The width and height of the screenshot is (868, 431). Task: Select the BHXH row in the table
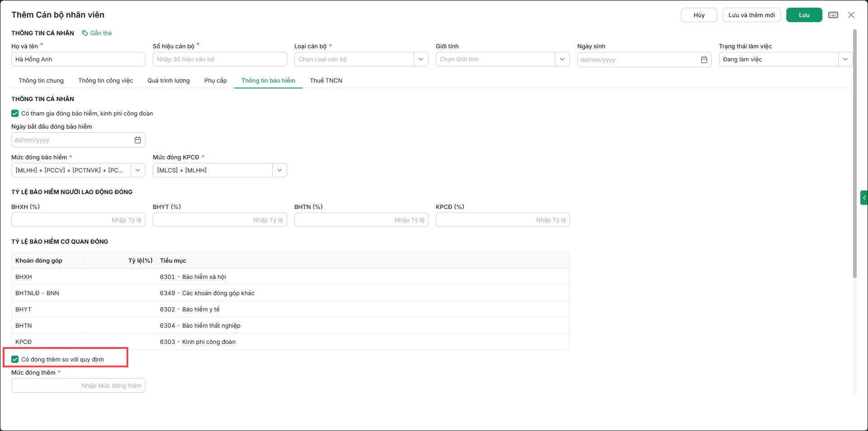(290, 277)
